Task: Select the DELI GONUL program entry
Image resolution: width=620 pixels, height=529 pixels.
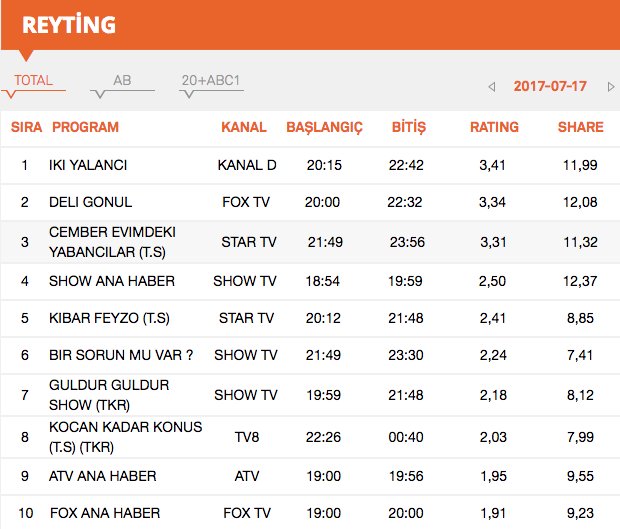Action: [90, 202]
